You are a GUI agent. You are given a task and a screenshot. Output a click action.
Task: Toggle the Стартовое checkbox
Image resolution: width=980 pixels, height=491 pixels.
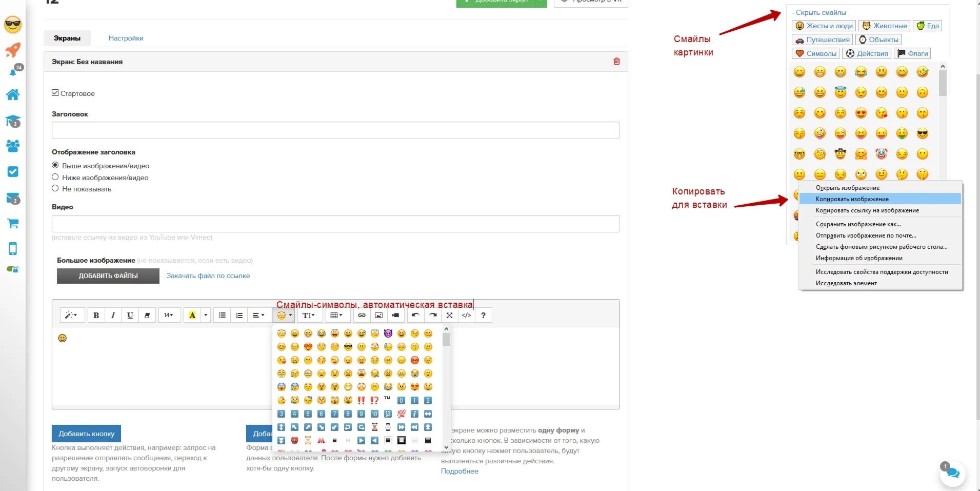55,93
